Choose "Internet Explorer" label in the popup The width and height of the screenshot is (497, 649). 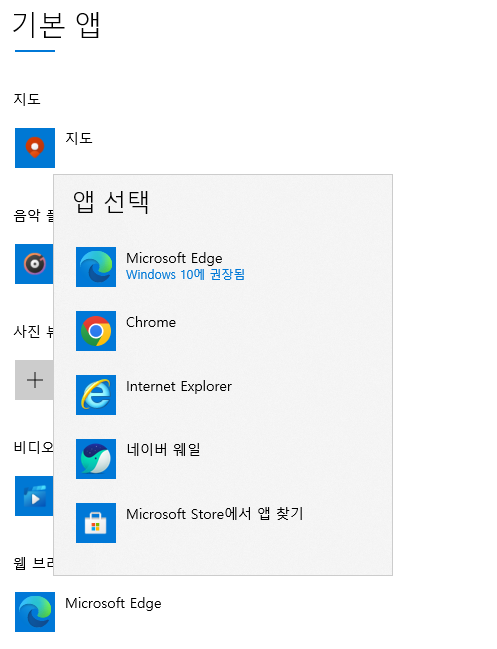coord(179,386)
